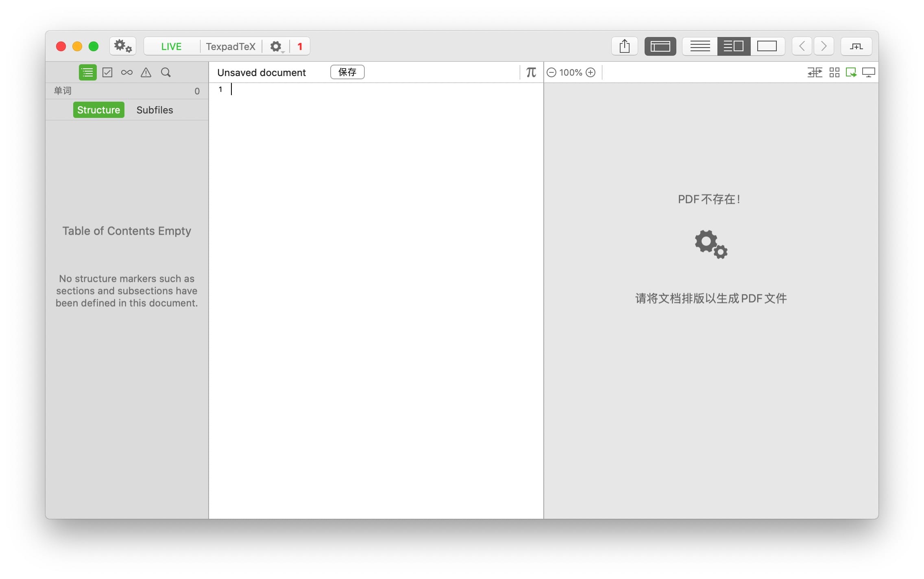Toggle the sidebar visibility button

pos(660,46)
